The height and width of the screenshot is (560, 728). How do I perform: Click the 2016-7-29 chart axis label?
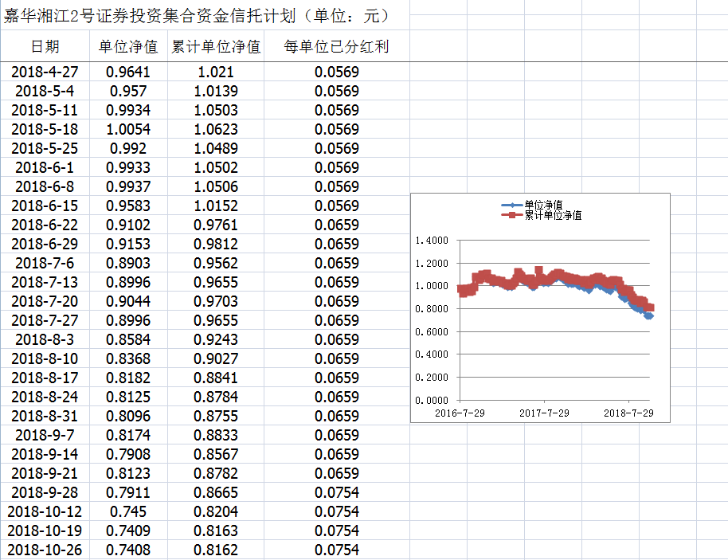click(460, 413)
